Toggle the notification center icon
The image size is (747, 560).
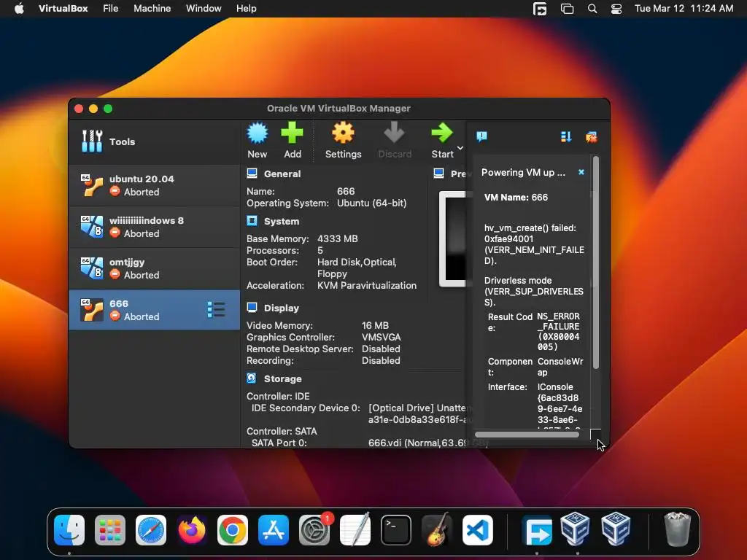pyautogui.click(x=481, y=136)
